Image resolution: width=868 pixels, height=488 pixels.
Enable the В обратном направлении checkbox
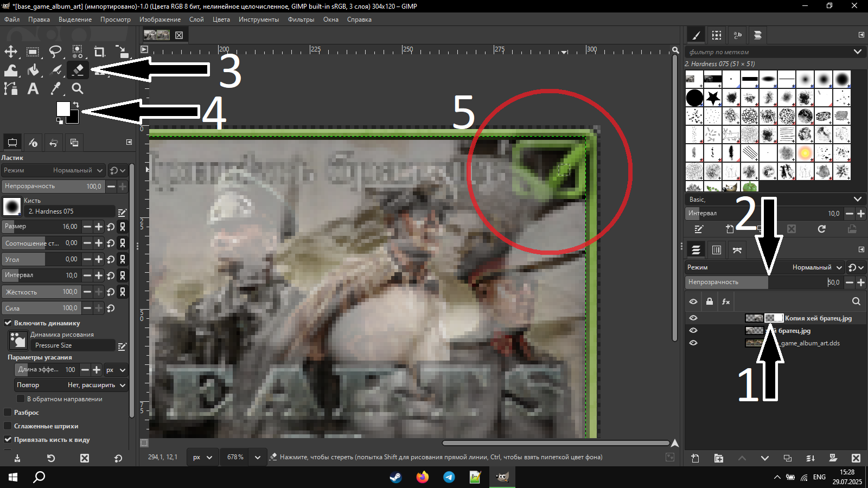(x=21, y=399)
